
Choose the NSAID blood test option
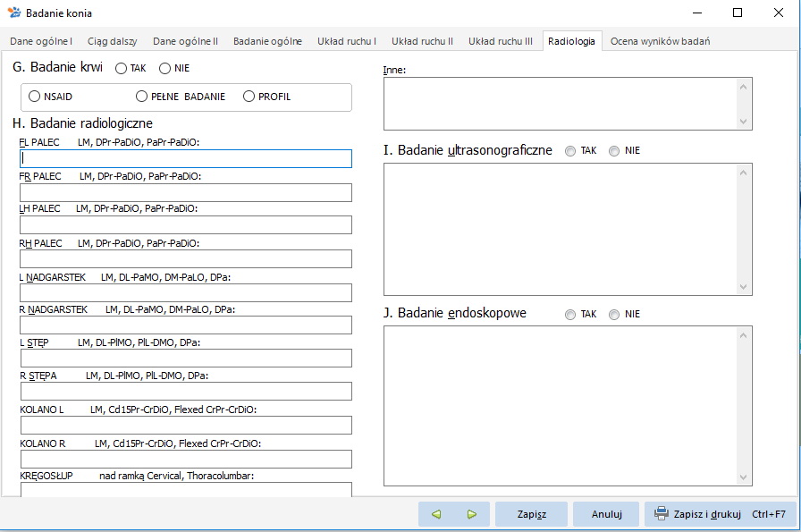[x=34, y=96]
